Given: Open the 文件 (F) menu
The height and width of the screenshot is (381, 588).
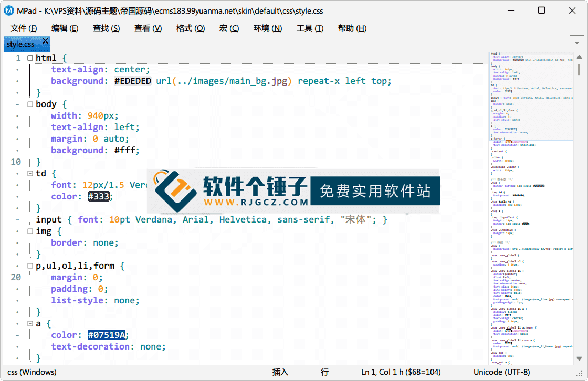Looking at the screenshot, I should [24, 28].
